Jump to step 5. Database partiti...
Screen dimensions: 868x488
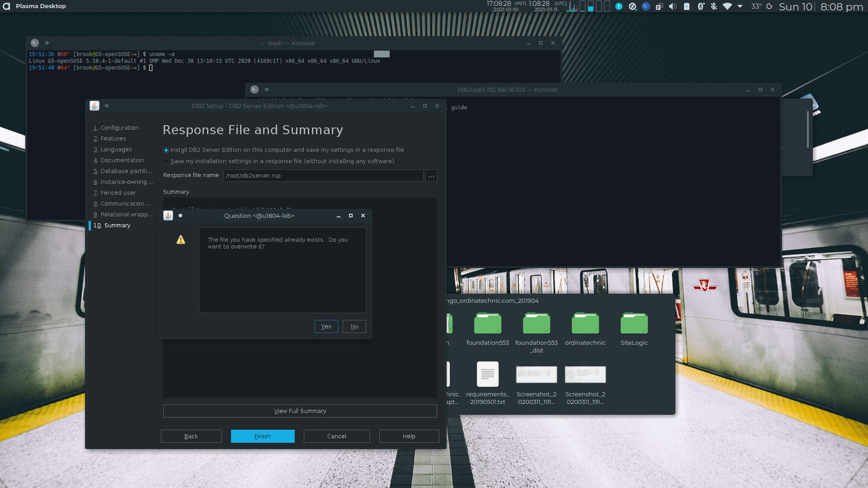tap(123, 171)
